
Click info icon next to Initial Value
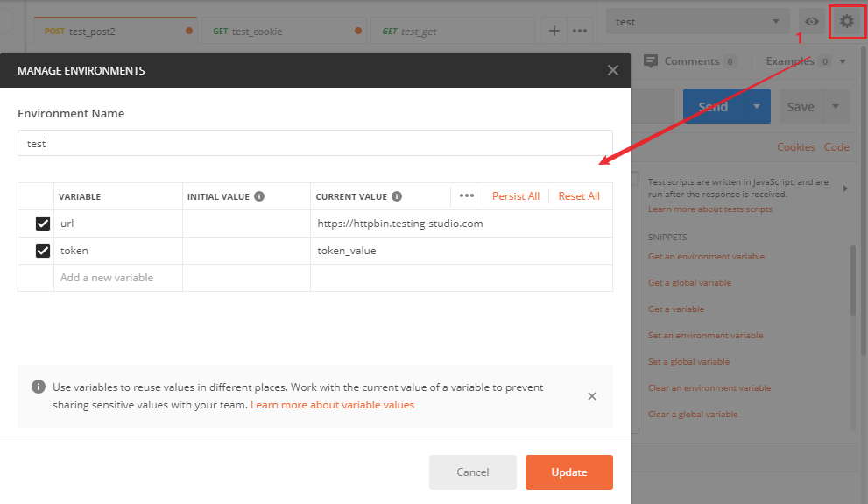pos(259,196)
